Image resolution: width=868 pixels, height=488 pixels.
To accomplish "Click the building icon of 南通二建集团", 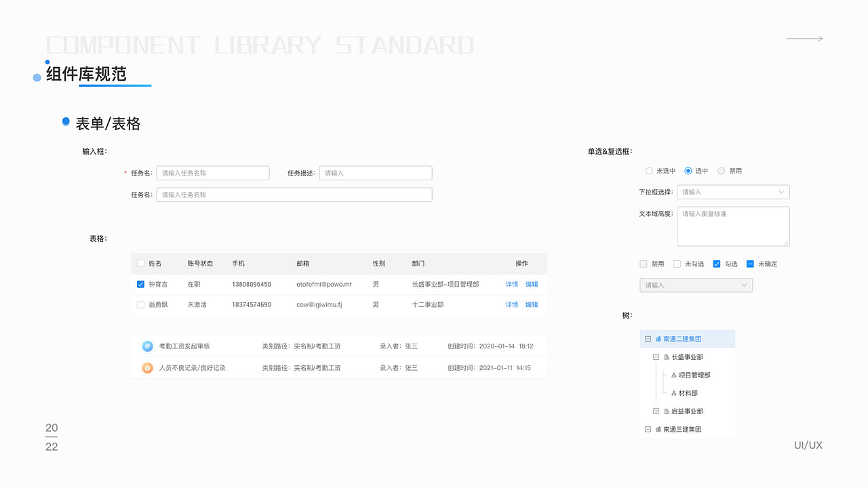I will point(658,339).
